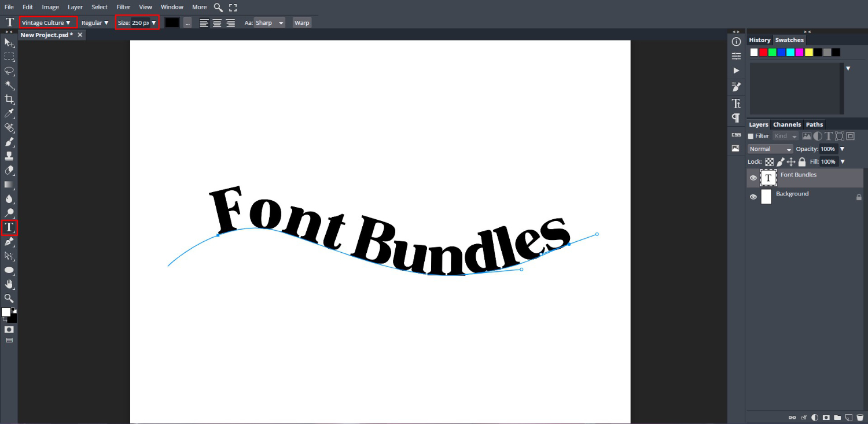
Task: Open the Filter menu
Action: pos(123,7)
